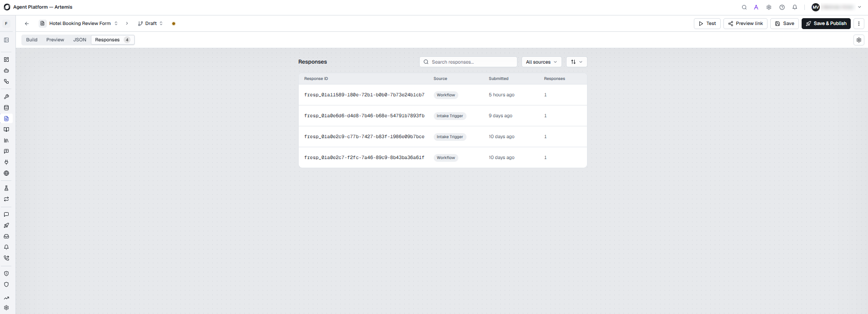Click the Test button

coord(707,24)
